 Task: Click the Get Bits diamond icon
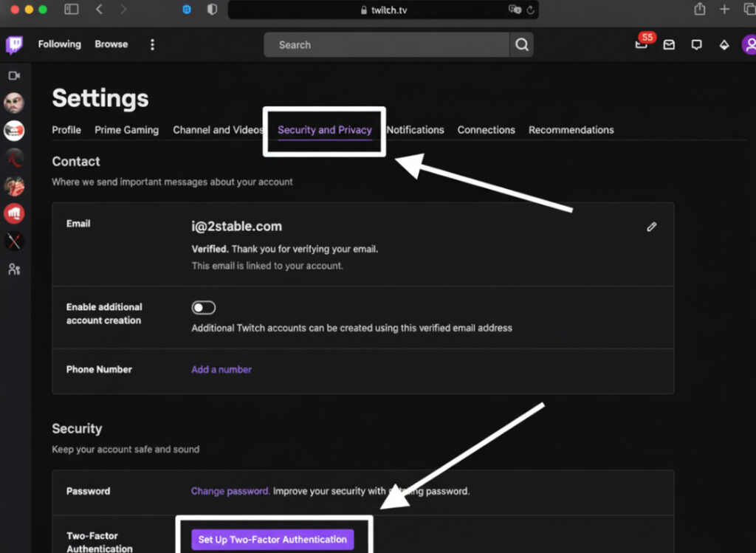[x=724, y=45]
